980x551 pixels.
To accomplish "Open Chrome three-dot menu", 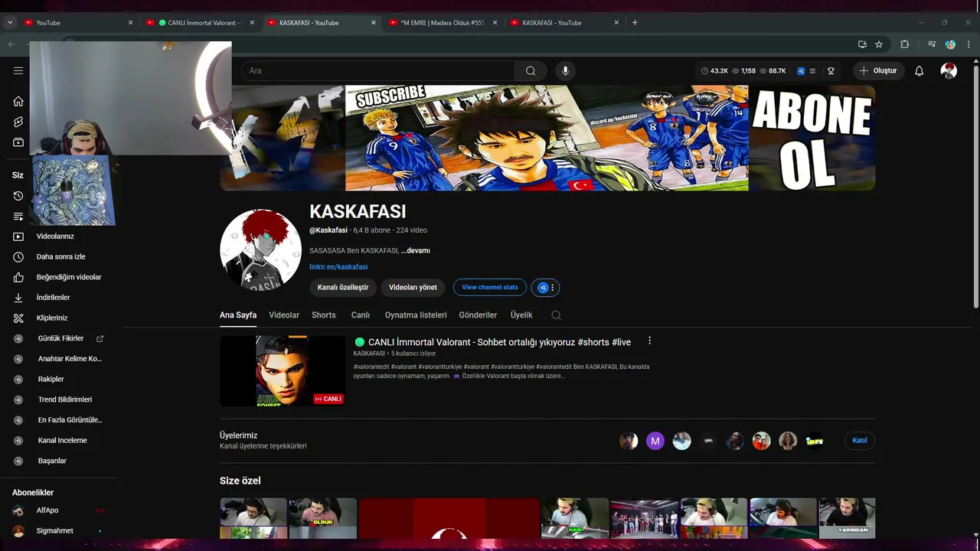I will (969, 44).
